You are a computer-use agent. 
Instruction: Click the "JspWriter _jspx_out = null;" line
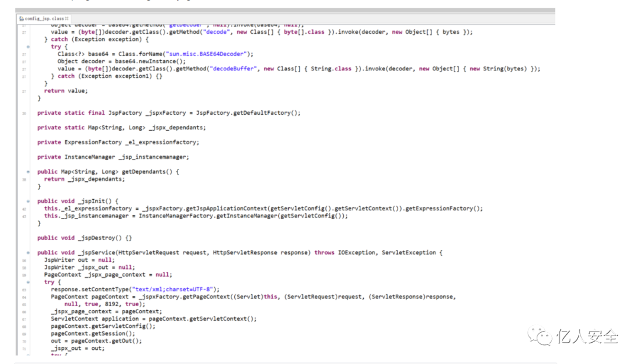(x=90, y=267)
